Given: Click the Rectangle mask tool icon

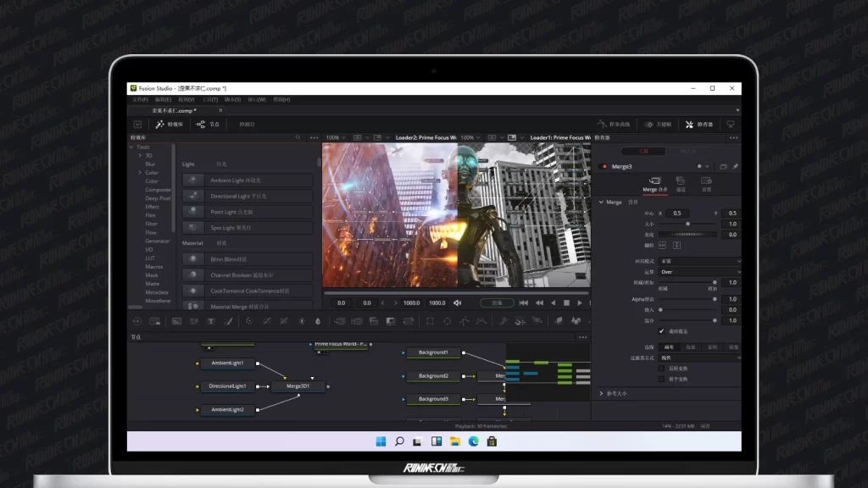Looking at the screenshot, I should pos(430,321).
